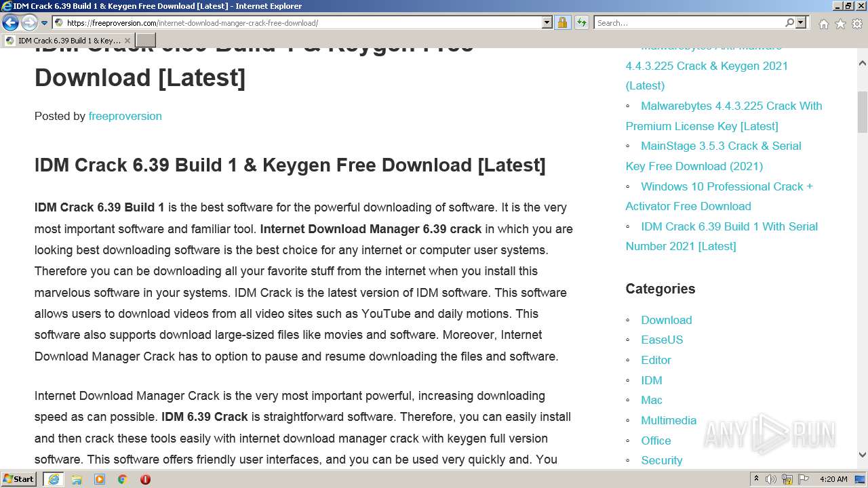Image resolution: width=868 pixels, height=488 pixels.
Task: Open the Mac category link
Action: 651,400
